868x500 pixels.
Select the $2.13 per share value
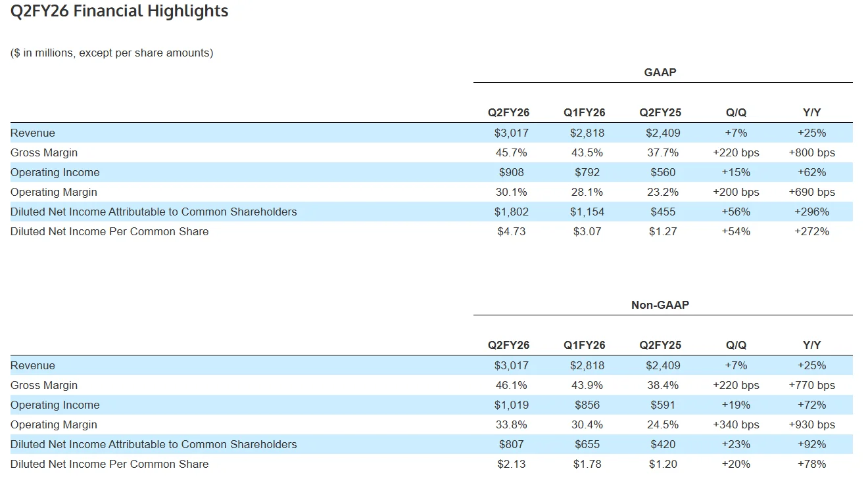[x=511, y=464]
